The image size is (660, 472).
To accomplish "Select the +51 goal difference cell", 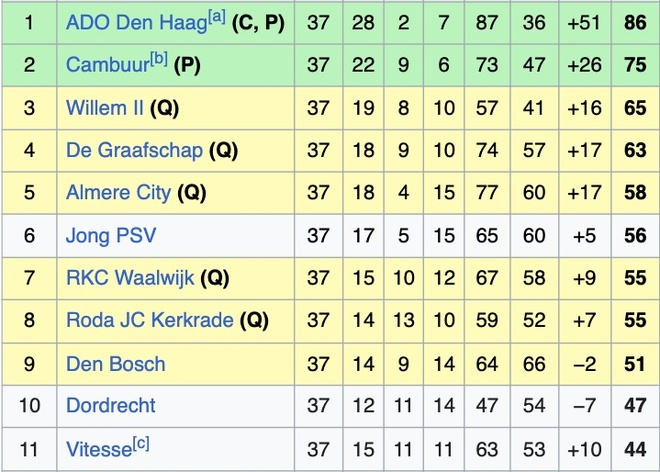I will [583, 22].
